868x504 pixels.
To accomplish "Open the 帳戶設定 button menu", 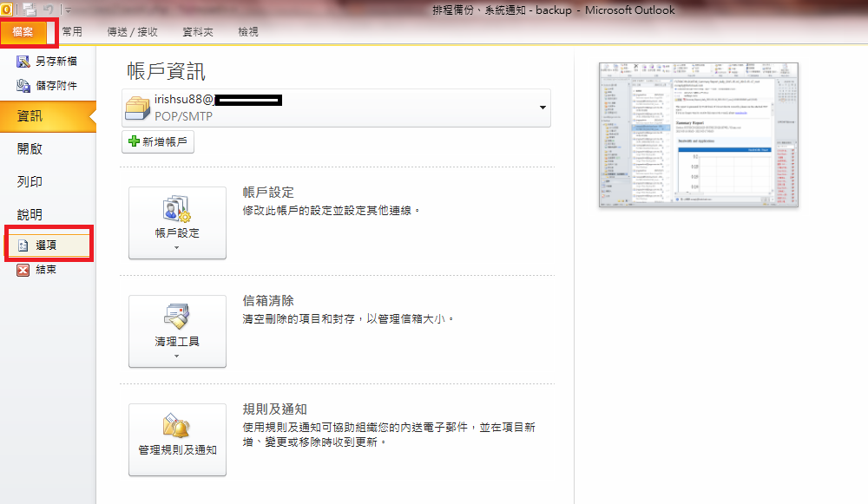I will (x=177, y=222).
